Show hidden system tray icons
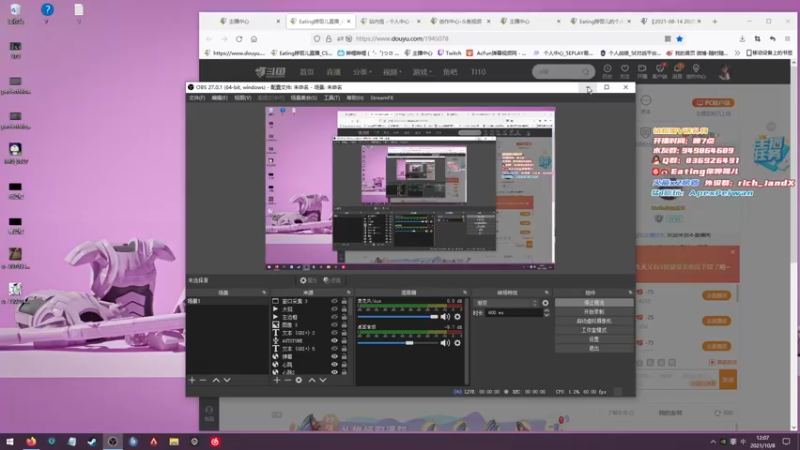 (713, 442)
